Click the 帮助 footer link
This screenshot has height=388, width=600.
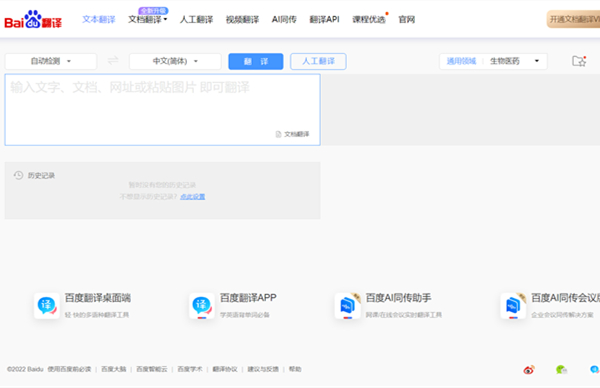tap(295, 369)
